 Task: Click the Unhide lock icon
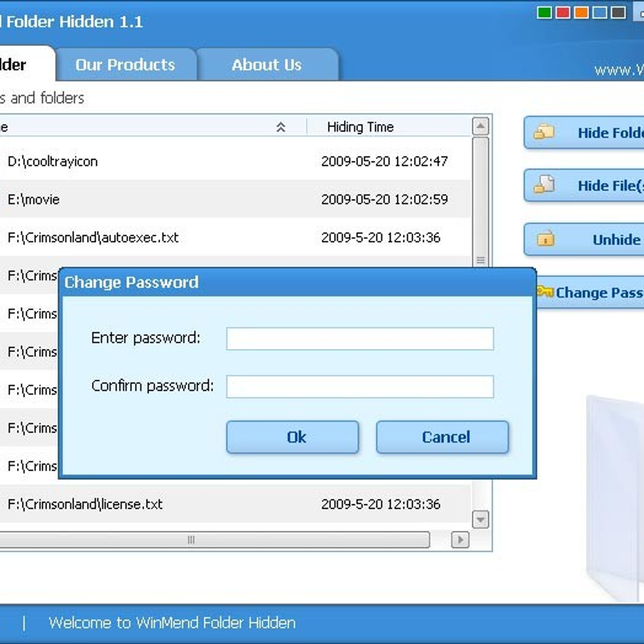click(x=545, y=238)
